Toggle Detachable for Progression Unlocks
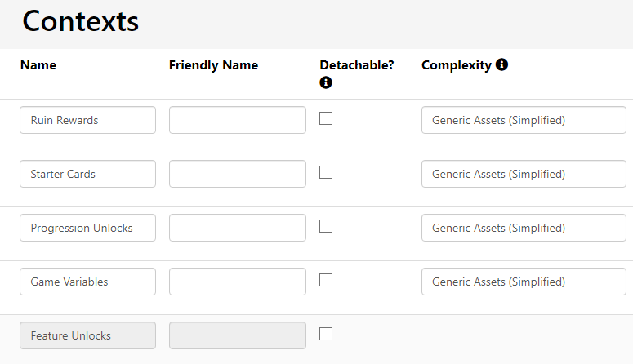 pos(326,226)
